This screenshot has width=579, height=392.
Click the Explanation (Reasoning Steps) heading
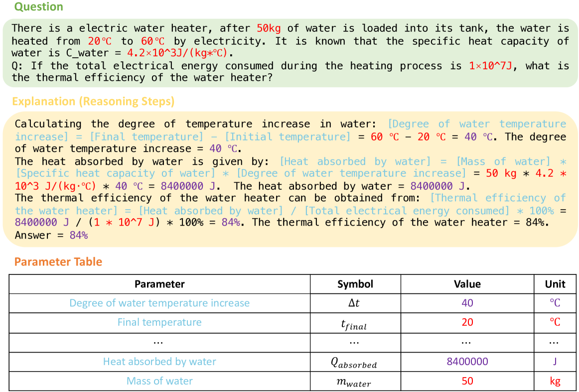(93, 102)
